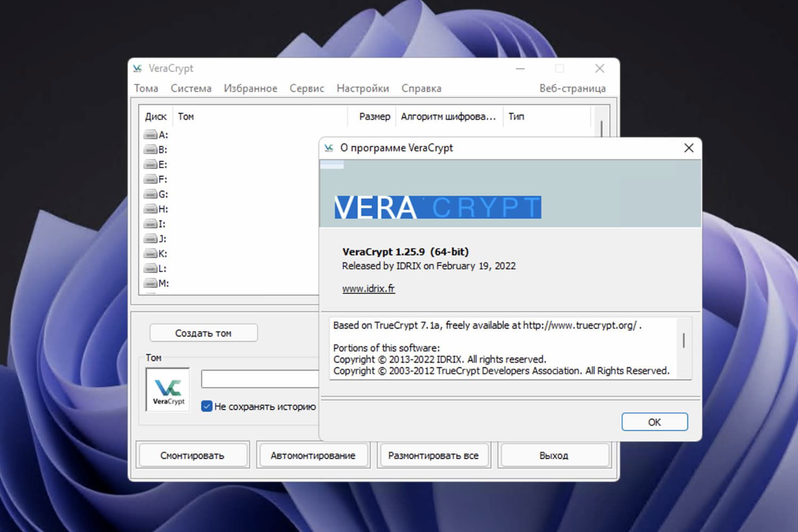Sort by the Размер column header

click(372, 117)
